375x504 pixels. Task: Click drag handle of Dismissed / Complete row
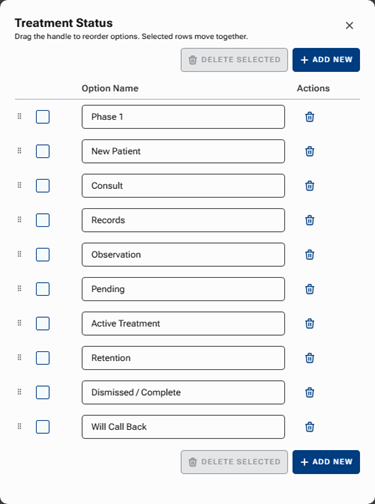[x=19, y=392]
